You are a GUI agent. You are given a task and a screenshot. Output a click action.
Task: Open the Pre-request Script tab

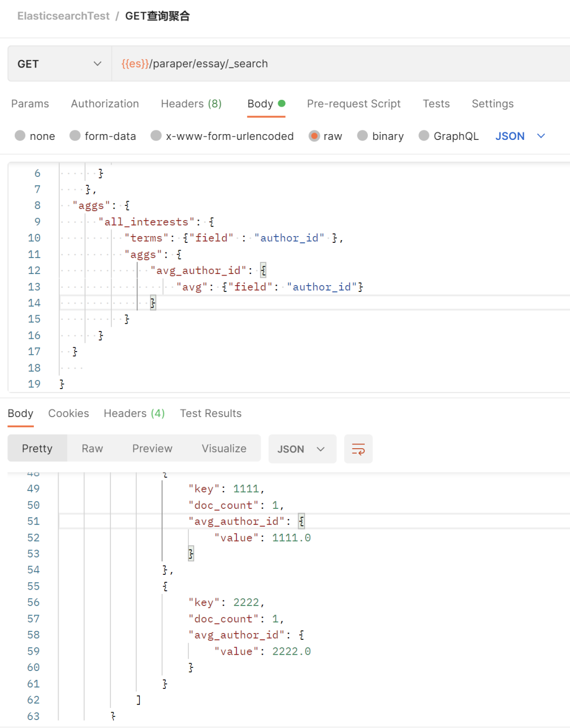point(354,104)
